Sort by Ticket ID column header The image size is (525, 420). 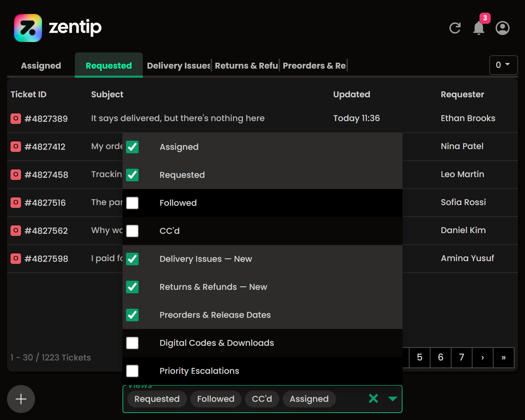click(x=28, y=94)
